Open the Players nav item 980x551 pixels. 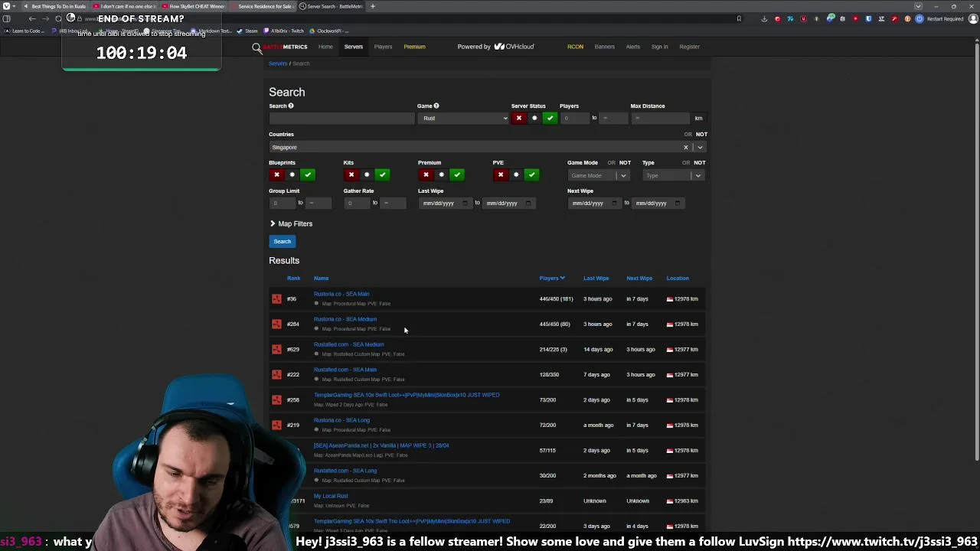pos(383,47)
